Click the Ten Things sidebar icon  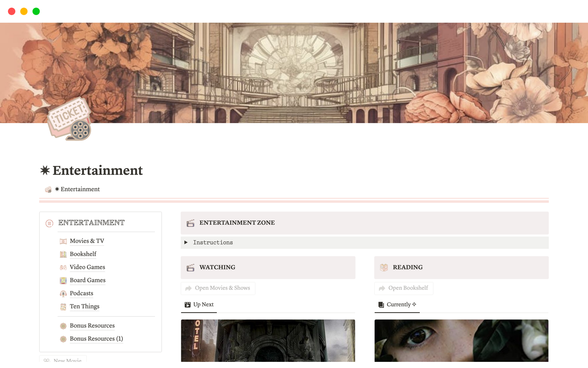[x=63, y=306]
